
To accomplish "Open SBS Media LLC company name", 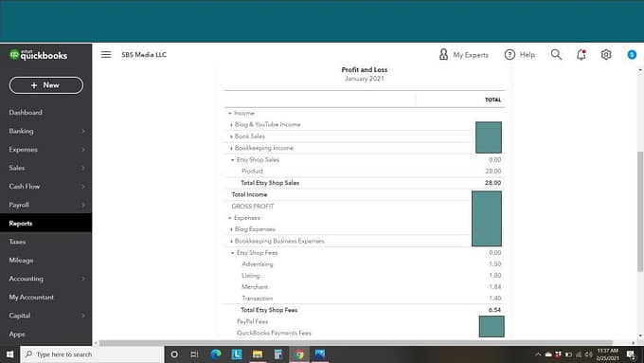I will click(x=144, y=55).
